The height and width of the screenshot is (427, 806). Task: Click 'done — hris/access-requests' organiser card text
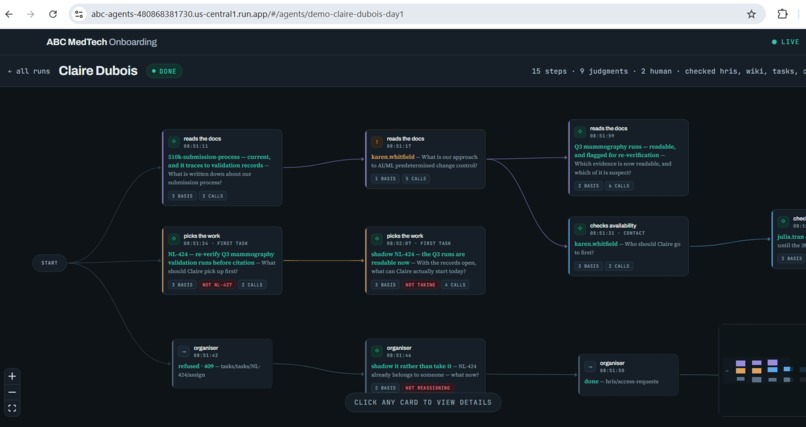[621, 381]
